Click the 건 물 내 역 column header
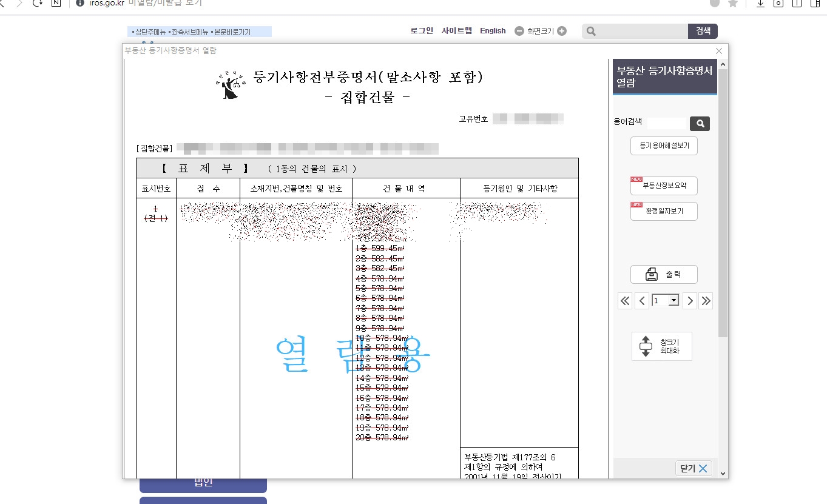Image resolution: width=827 pixels, height=504 pixels. pyautogui.click(x=405, y=188)
